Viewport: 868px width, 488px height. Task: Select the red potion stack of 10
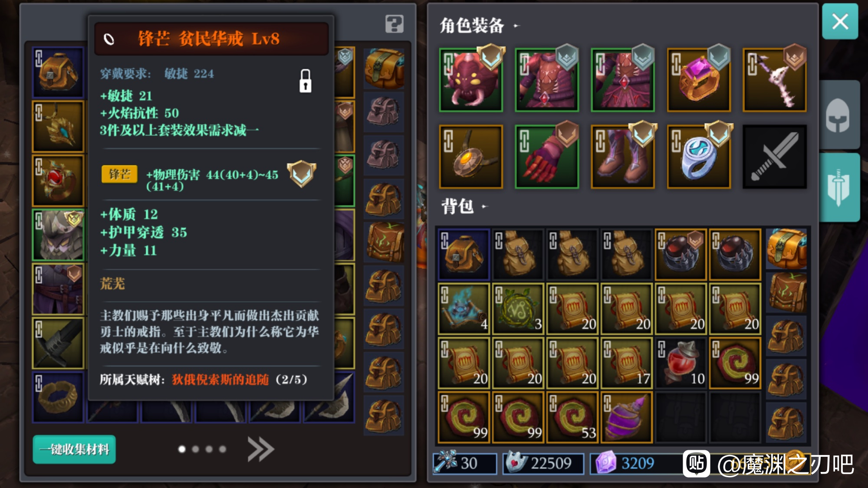pyautogui.click(x=681, y=363)
